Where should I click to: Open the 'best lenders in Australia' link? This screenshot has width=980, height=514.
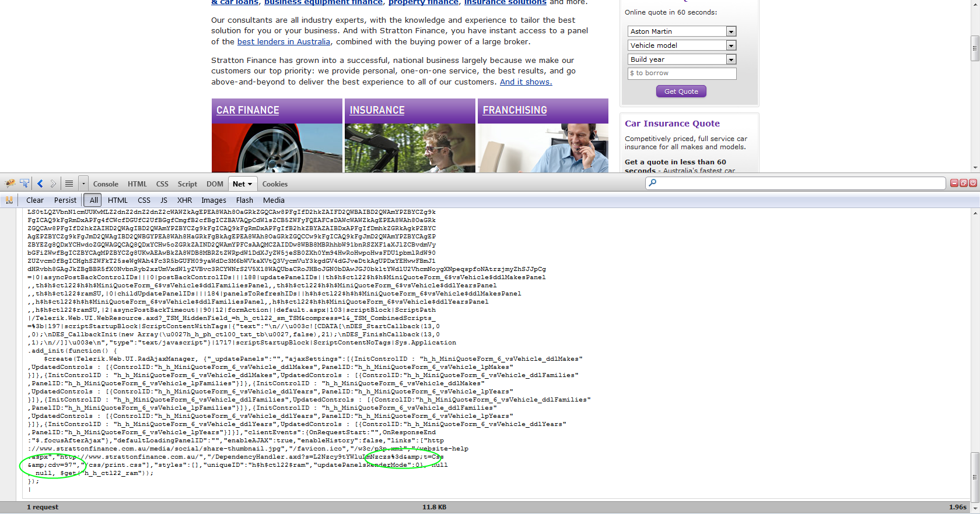(283, 42)
